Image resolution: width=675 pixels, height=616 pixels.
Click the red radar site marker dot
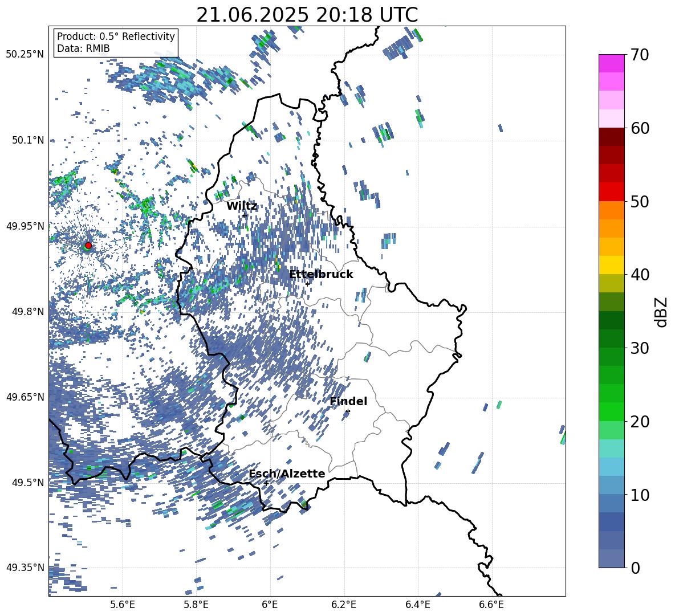(88, 246)
